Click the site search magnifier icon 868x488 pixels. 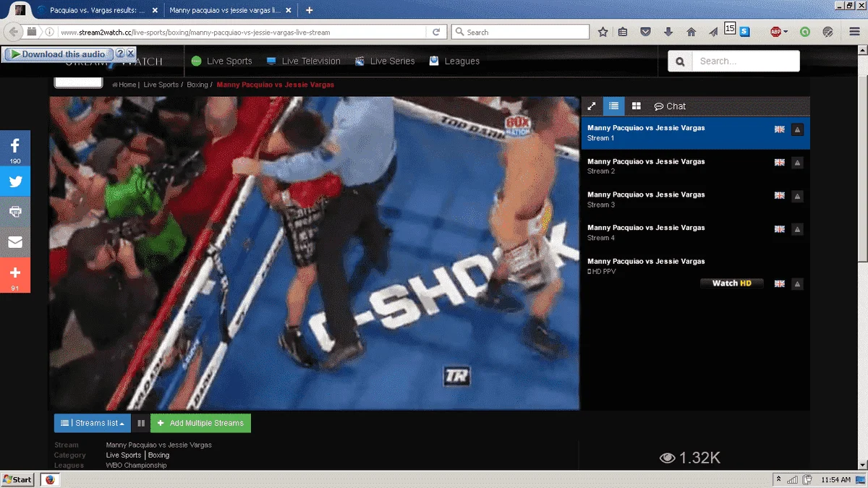(x=680, y=62)
